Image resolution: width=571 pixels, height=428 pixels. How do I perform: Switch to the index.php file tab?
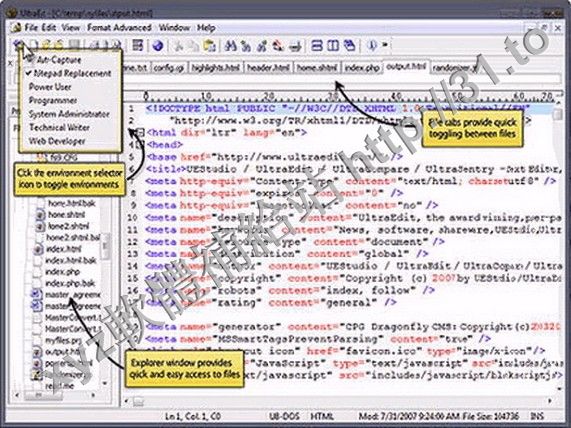click(362, 68)
